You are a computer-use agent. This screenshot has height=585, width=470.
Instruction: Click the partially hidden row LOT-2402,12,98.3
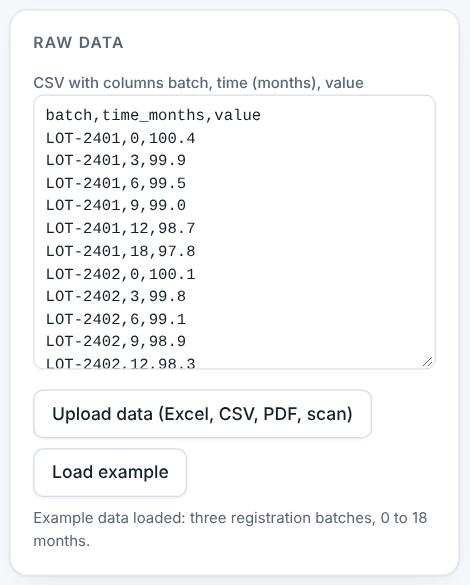click(120, 363)
